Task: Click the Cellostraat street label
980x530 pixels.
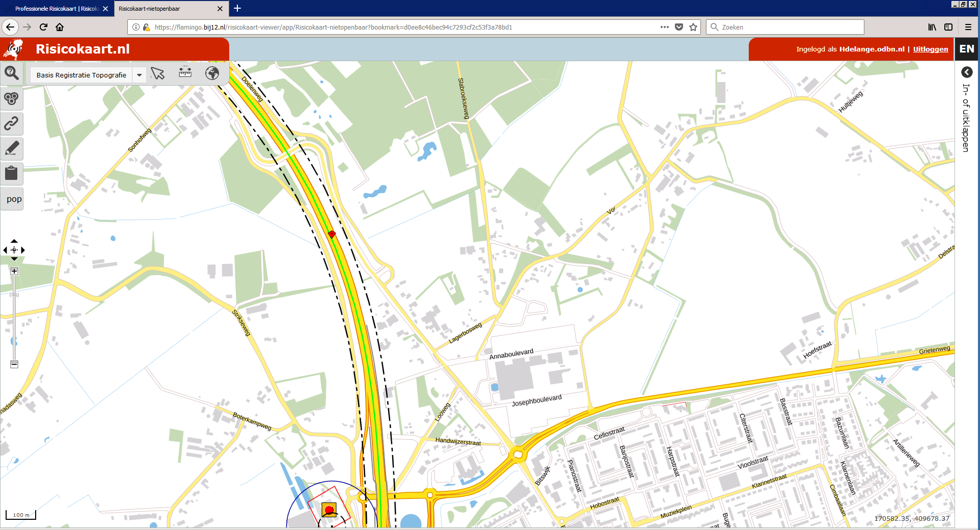Action: (609, 434)
